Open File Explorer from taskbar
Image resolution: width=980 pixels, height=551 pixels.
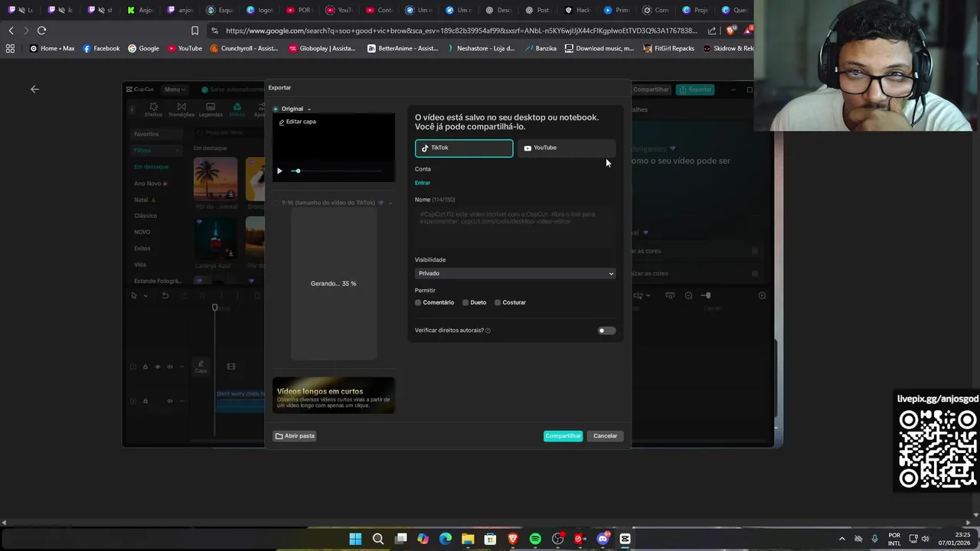click(468, 539)
